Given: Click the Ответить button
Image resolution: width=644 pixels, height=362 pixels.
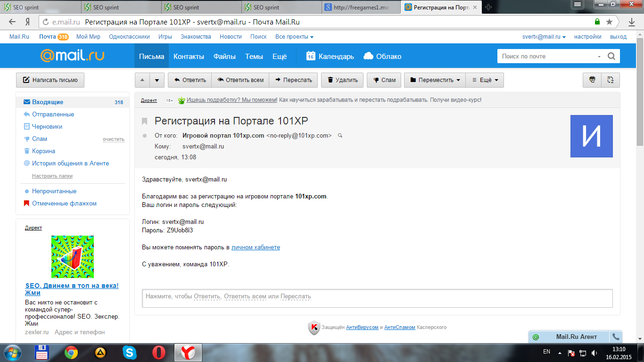Looking at the screenshot, I should point(190,80).
